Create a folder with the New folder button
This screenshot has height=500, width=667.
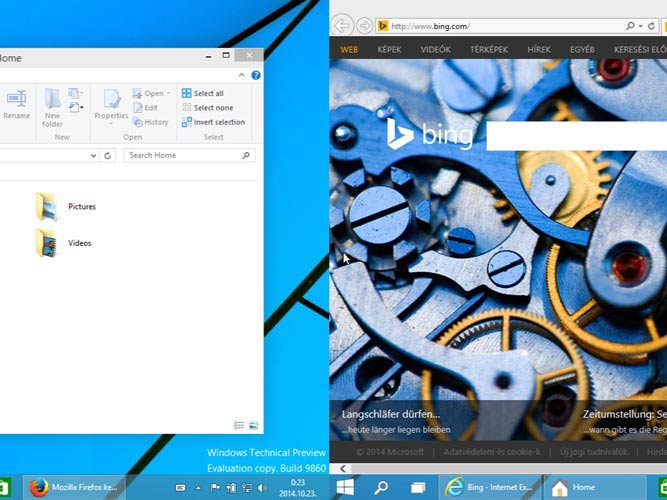pos(53,107)
